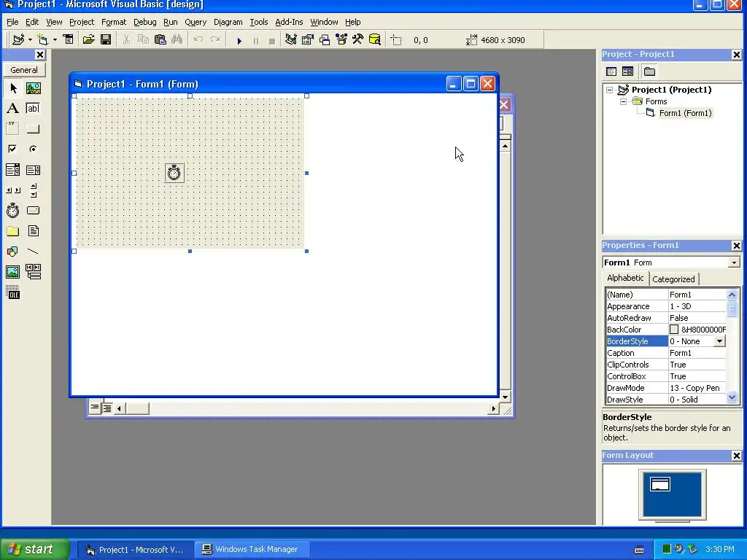
Task: Toggle Procedure View in code window
Action: tap(95, 408)
